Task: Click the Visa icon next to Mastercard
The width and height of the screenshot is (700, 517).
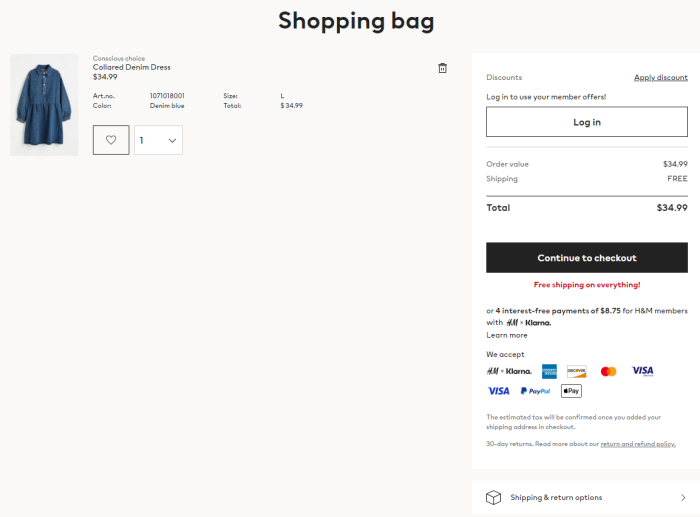Action: coord(643,371)
